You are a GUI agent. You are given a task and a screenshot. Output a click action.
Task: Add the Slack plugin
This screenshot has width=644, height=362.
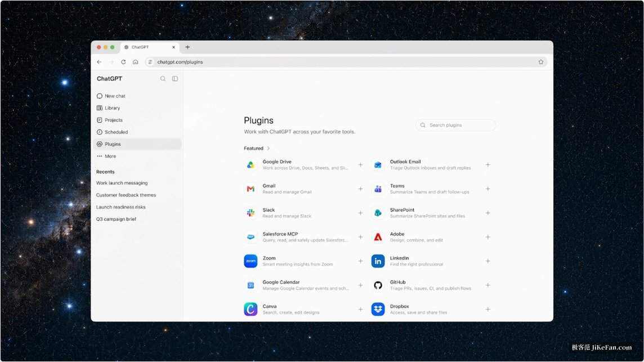360,213
